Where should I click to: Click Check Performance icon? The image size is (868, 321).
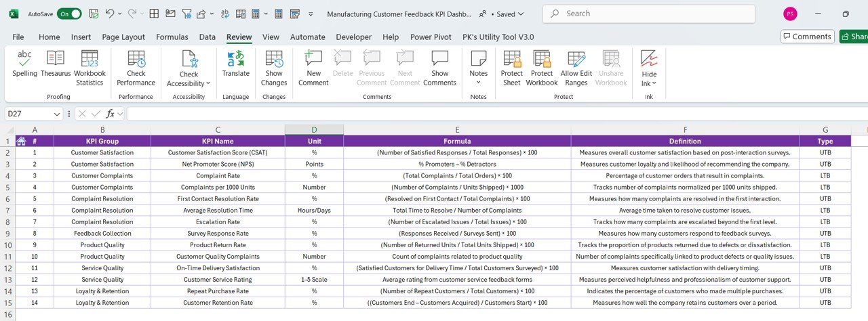[136, 59]
